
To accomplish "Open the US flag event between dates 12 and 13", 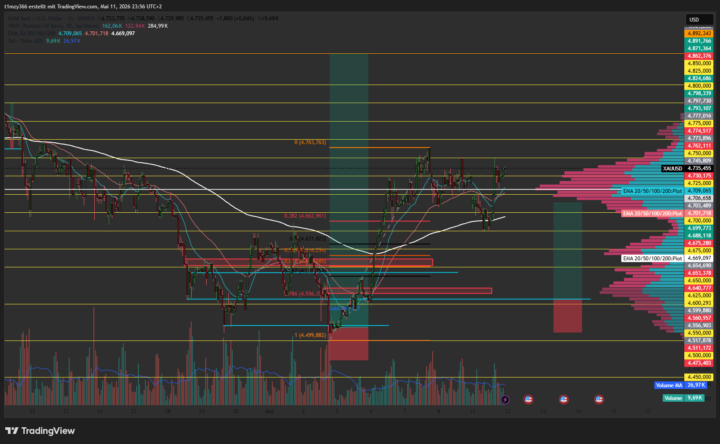I will coord(529,399).
